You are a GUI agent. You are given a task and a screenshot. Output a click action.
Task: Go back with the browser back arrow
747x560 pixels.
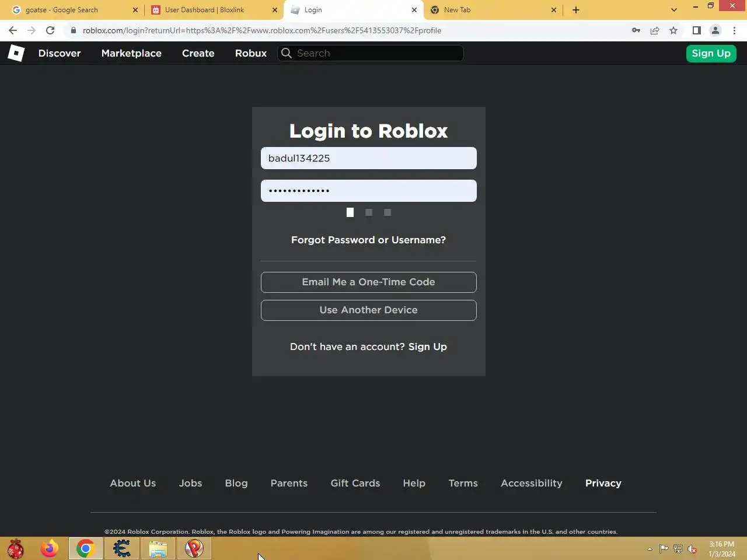13,30
